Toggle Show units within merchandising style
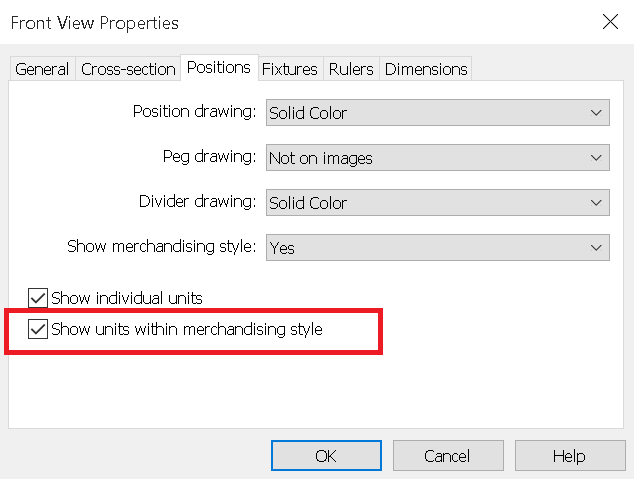The image size is (636, 479). [x=38, y=329]
